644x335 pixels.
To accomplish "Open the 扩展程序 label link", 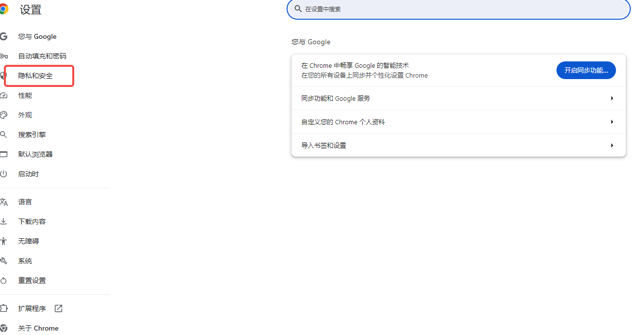I will click(x=32, y=308).
